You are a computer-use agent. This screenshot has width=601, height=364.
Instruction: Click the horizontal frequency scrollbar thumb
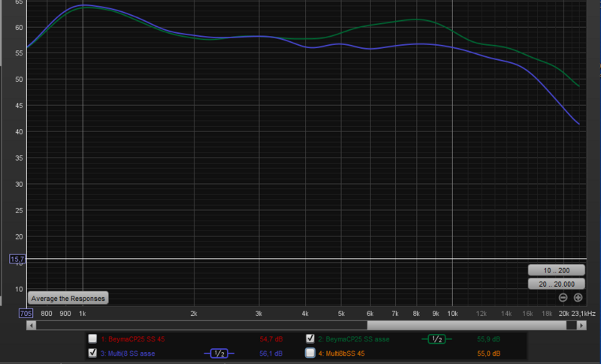tap(471, 326)
